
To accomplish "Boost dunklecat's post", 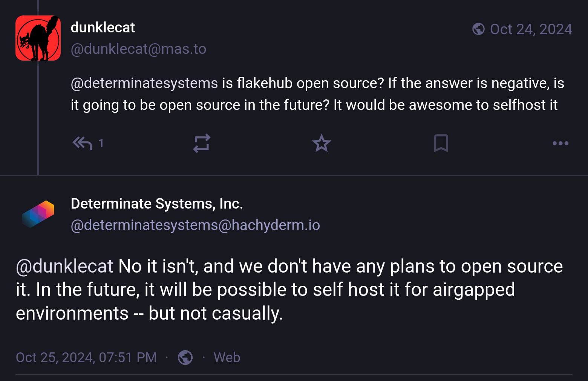I will point(202,143).
